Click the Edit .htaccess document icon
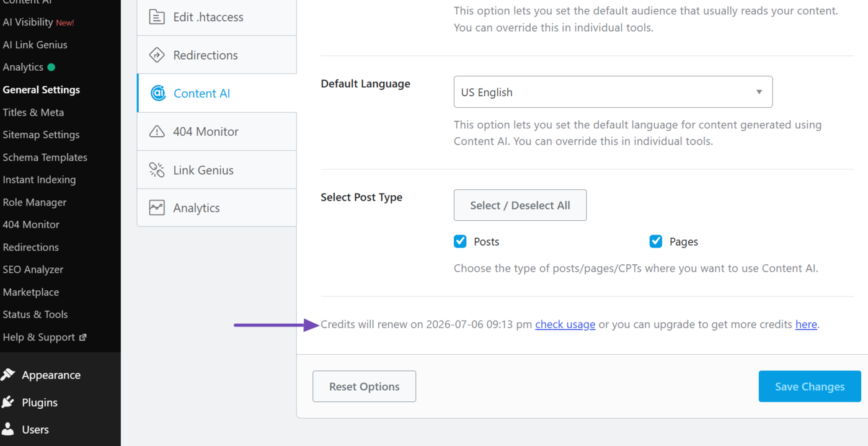 pyautogui.click(x=157, y=17)
